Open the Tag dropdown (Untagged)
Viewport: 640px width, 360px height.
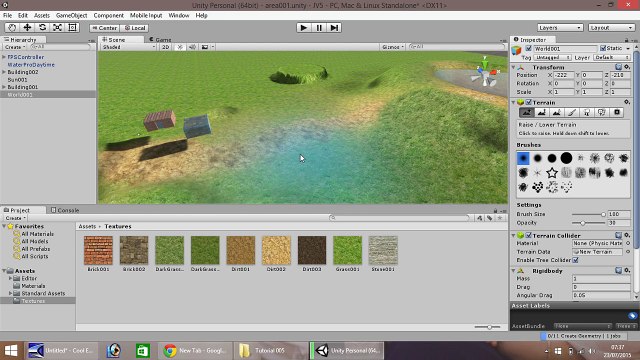click(552, 58)
